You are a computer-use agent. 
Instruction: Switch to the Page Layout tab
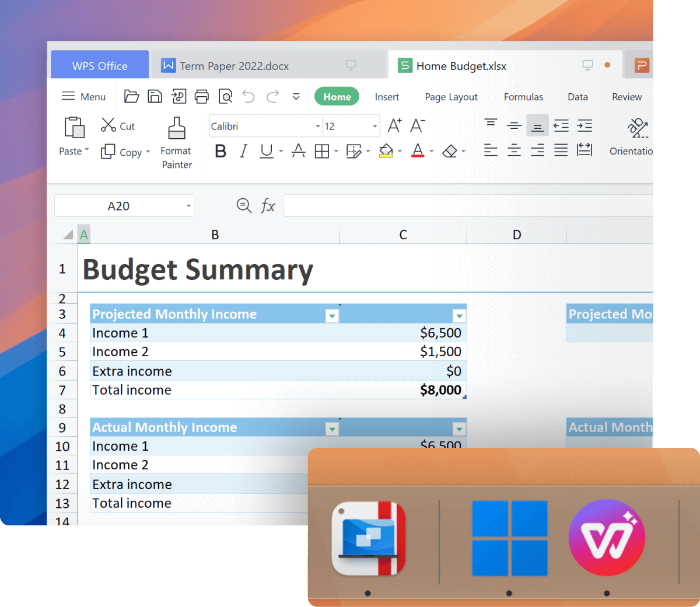point(451,97)
